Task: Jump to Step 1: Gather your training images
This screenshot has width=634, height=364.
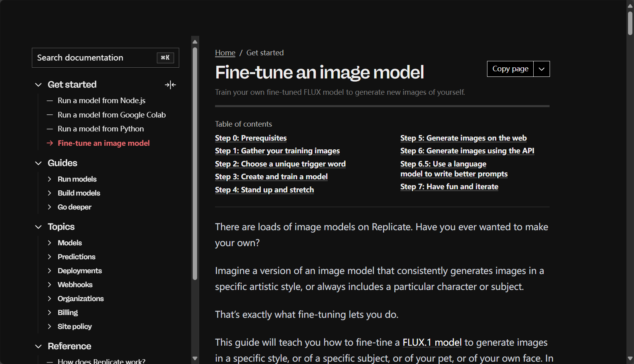Action: click(278, 151)
